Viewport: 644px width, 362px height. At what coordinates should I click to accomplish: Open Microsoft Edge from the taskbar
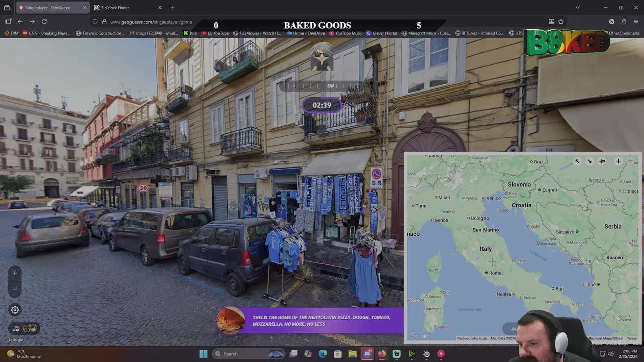[x=323, y=354]
